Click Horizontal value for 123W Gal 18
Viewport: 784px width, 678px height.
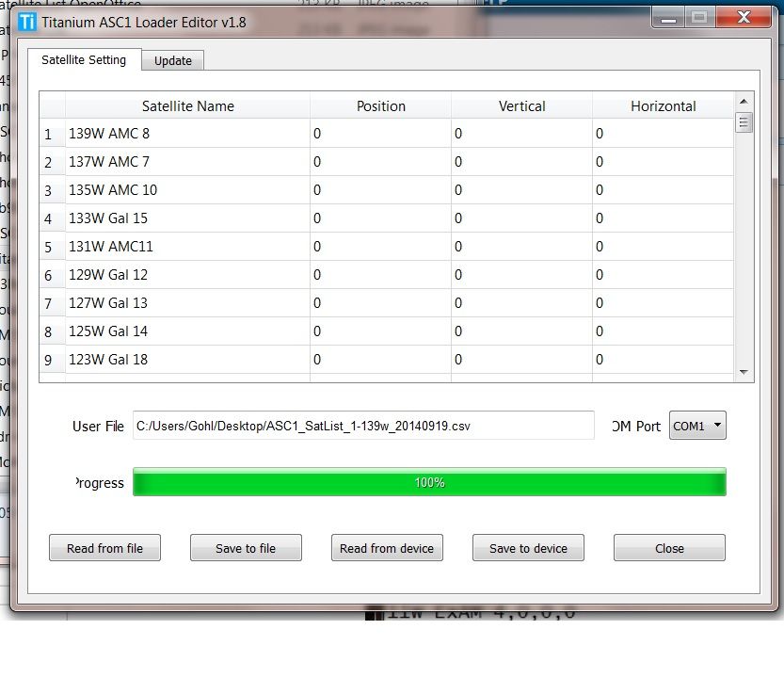tap(663, 360)
